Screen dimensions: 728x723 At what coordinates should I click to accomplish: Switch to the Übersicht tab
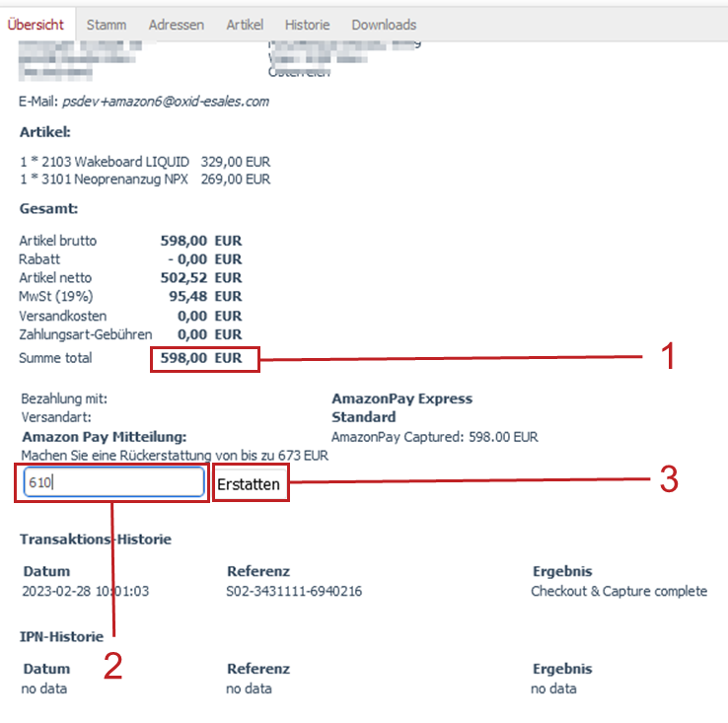pyautogui.click(x=36, y=25)
